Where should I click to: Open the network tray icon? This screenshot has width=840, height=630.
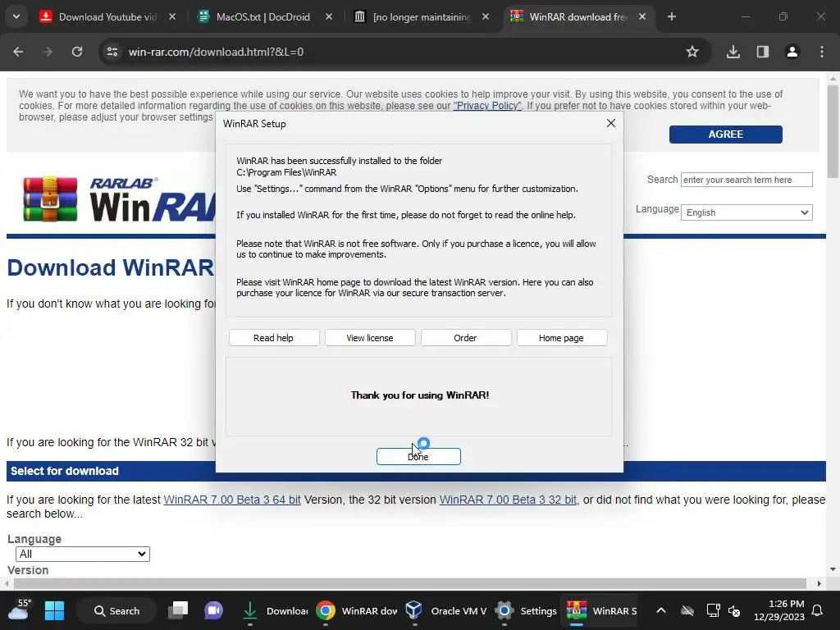click(x=713, y=610)
